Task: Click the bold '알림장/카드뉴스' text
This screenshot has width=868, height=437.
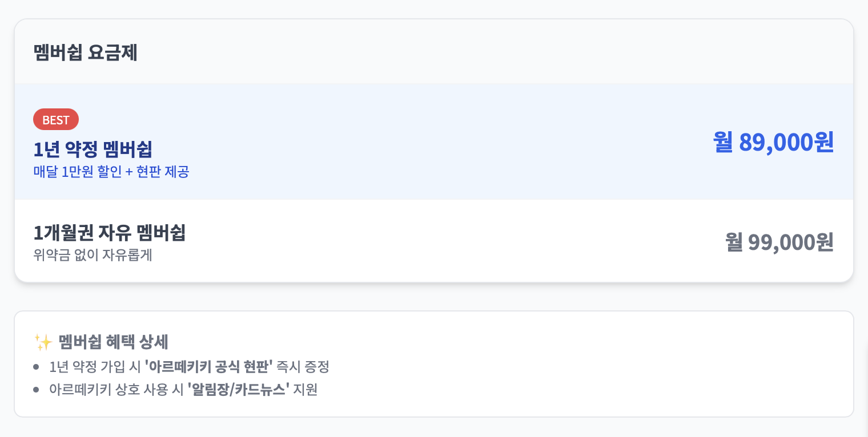Action: (239, 390)
